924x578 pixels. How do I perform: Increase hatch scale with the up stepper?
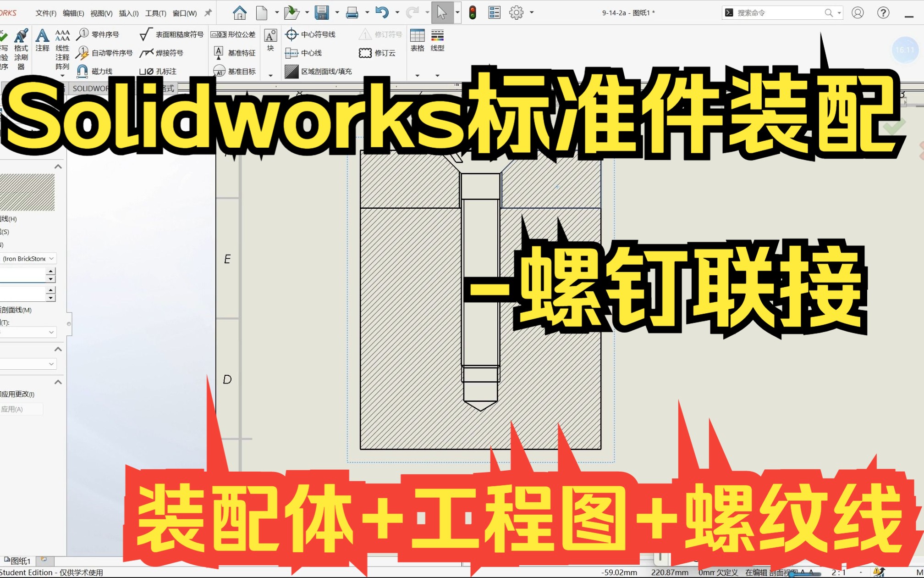tap(50, 271)
